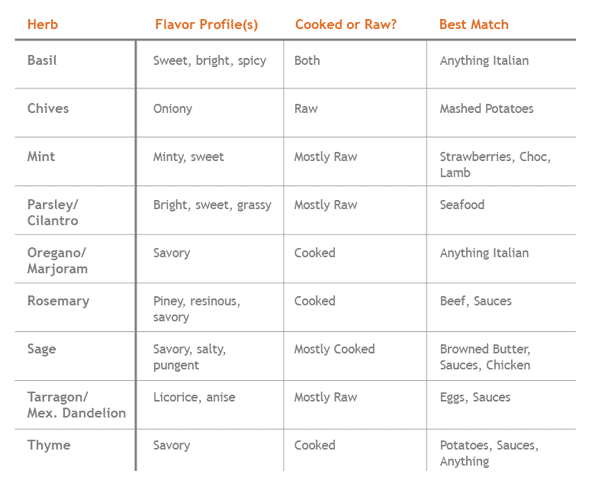Select the Chives row label
The height and width of the screenshot is (487, 592).
click(48, 109)
